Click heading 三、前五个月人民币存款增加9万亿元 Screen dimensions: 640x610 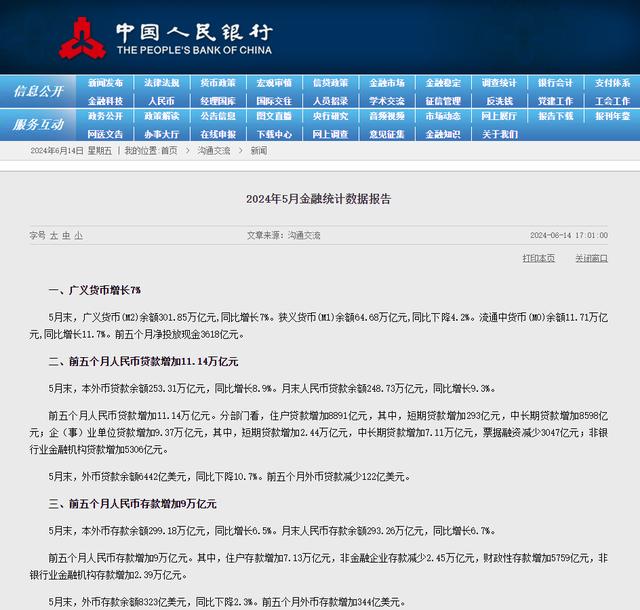click(133, 504)
